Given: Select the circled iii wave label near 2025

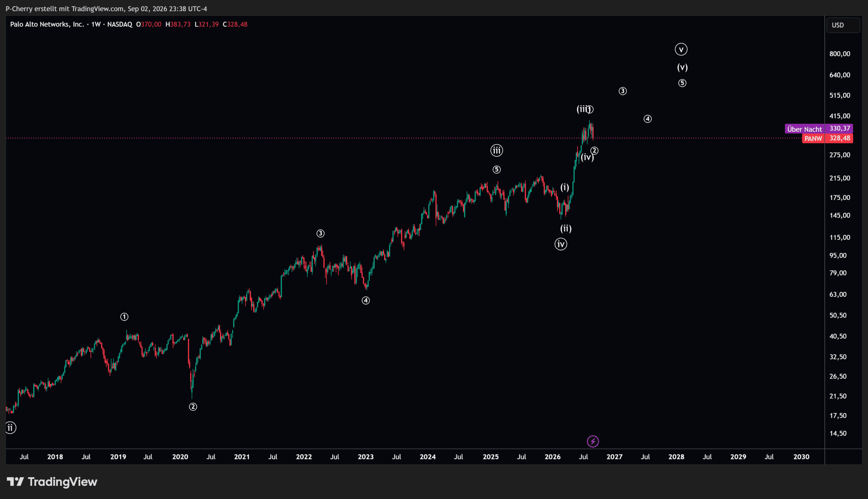Looking at the screenshot, I should point(496,151).
